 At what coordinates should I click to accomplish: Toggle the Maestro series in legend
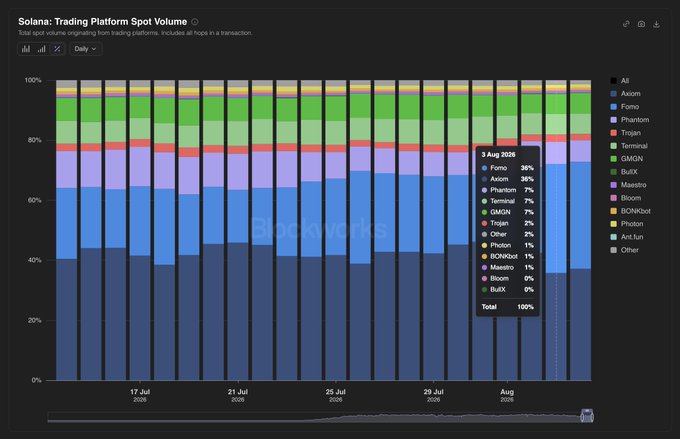click(x=628, y=185)
